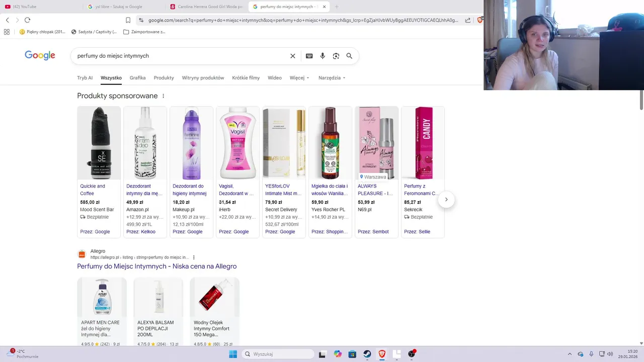644x362 pixels.
Task: Open the Brave Shields lion icon
Action: point(479,20)
